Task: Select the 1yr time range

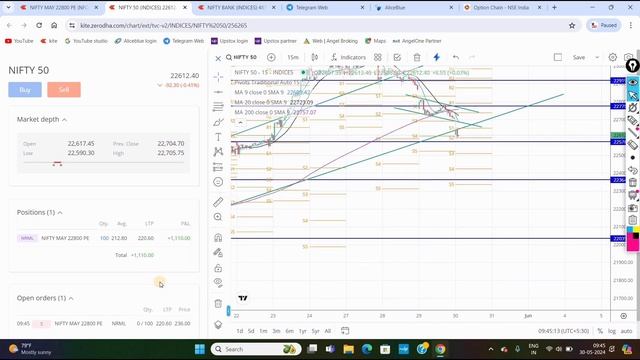Action: pos(302,331)
